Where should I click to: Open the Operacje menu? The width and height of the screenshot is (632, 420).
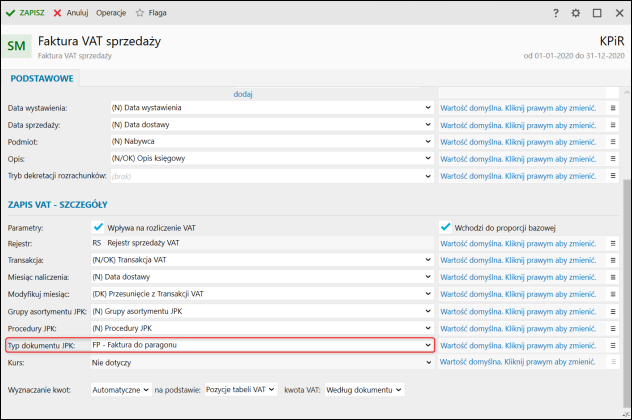pos(113,13)
